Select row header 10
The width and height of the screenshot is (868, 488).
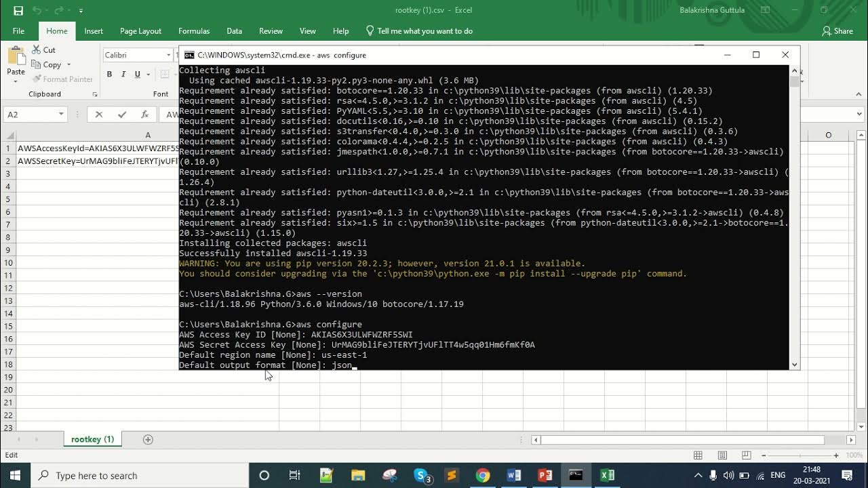pos(8,262)
